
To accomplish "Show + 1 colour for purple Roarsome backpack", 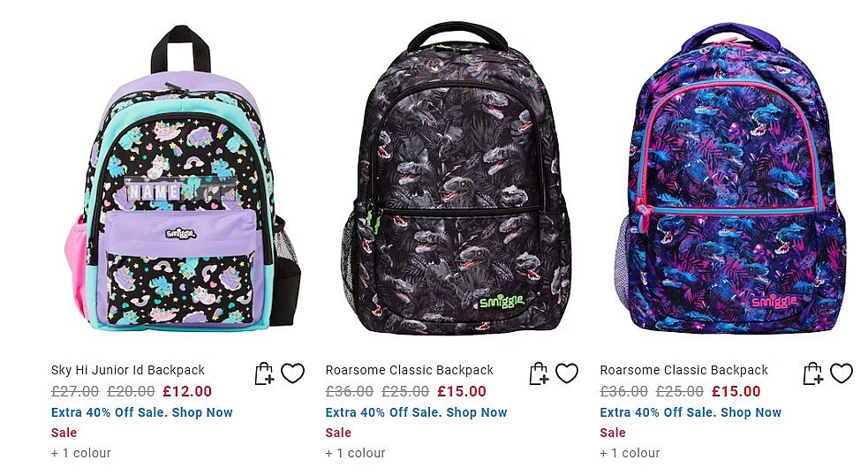I will [630, 454].
